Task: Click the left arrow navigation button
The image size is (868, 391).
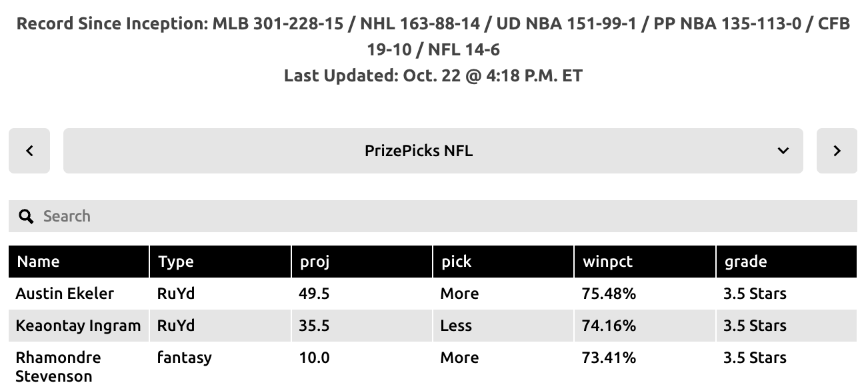Action: (x=29, y=151)
